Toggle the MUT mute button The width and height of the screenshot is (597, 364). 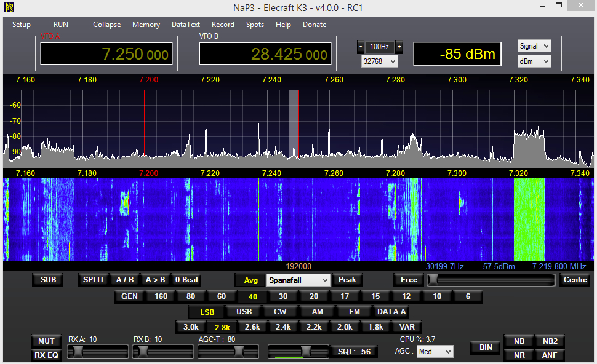(x=46, y=341)
